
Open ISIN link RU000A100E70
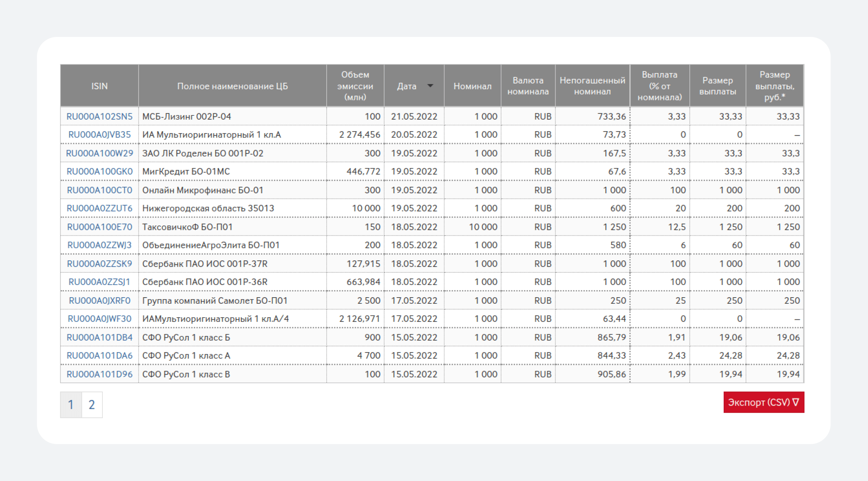pos(99,227)
